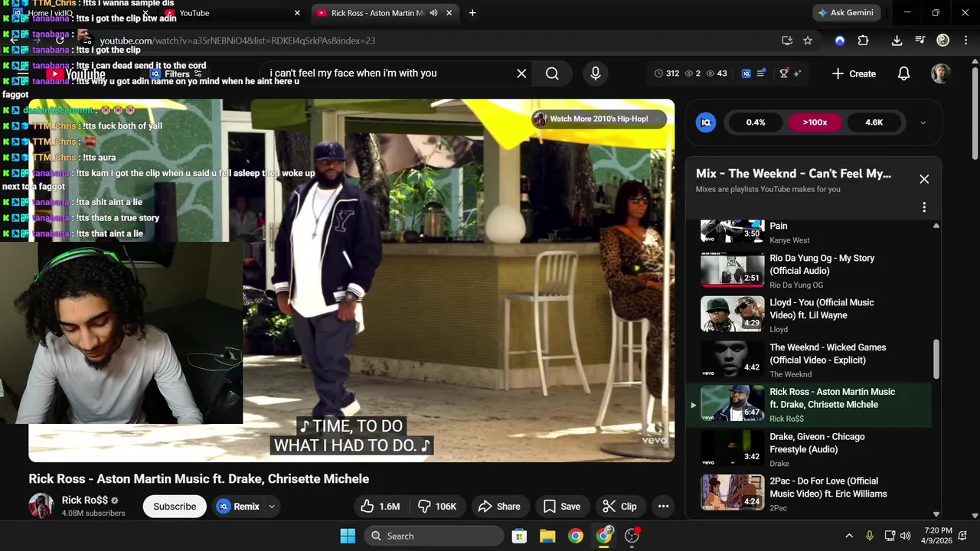Click the vidIQ clock stat 312

tap(667, 73)
